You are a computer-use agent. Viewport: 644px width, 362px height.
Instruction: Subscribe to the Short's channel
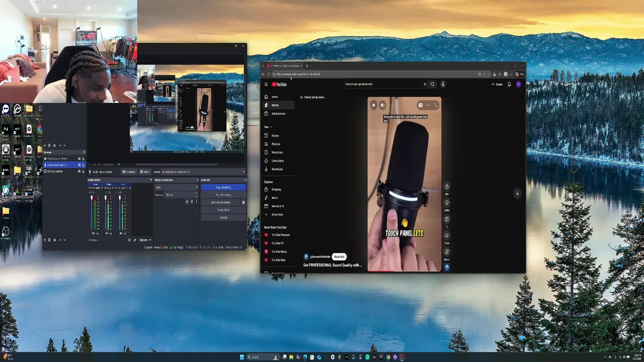coord(339,256)
